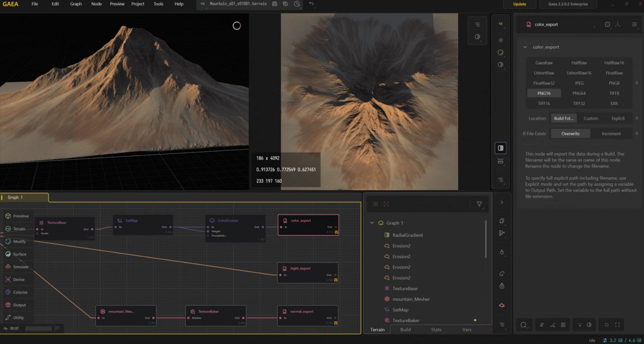Click the save file icon in title bar

tap(275, 4)
